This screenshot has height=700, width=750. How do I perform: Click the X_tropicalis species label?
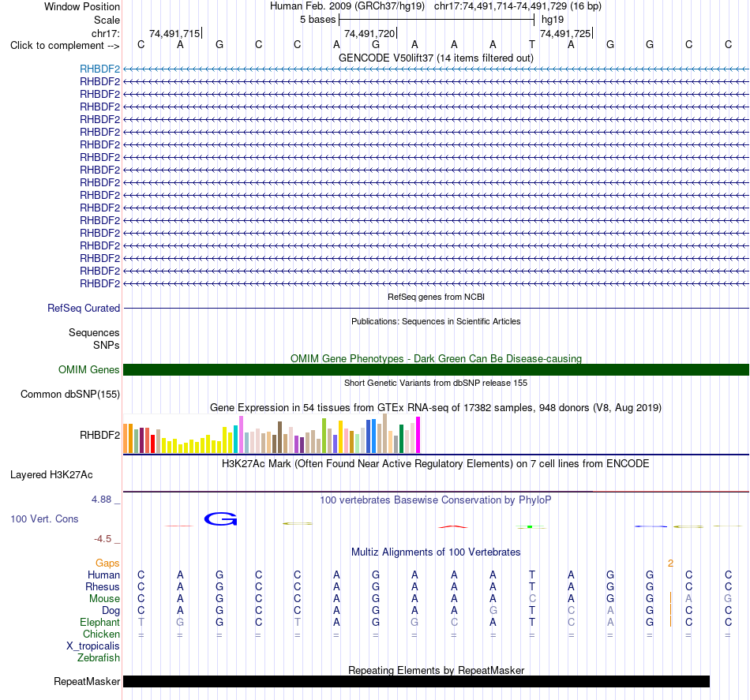click(93, 646)
